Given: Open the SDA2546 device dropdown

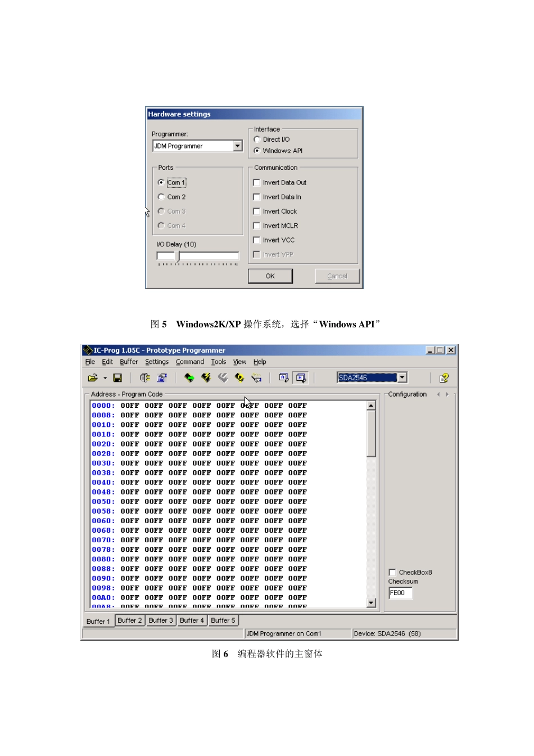Looking at the screenshot, I should [402, 377].
